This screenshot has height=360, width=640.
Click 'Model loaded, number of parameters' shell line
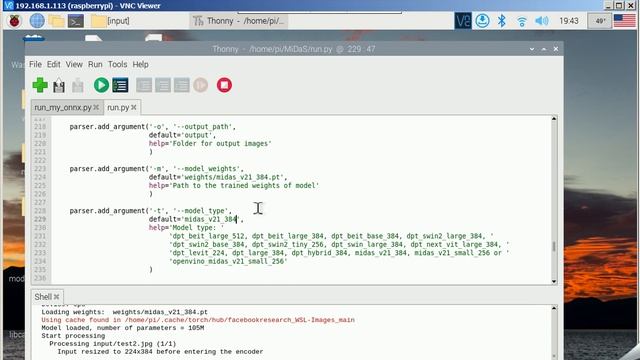point(122,328)
